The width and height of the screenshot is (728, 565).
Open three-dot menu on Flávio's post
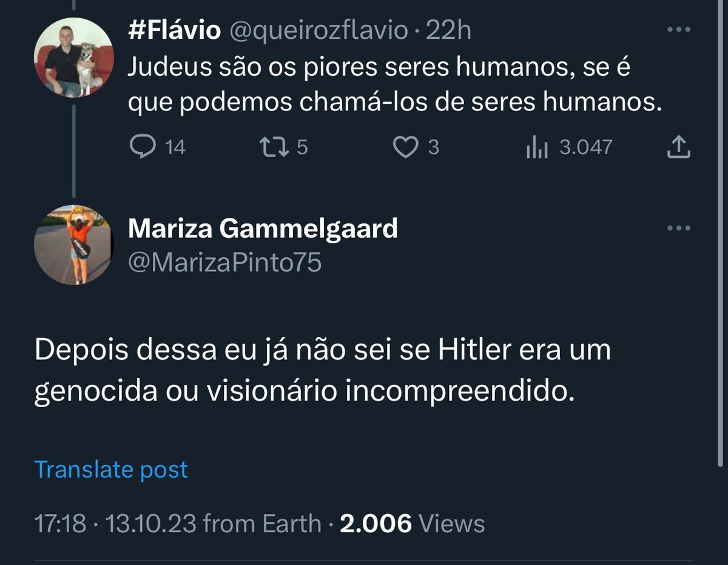(679, 30)
